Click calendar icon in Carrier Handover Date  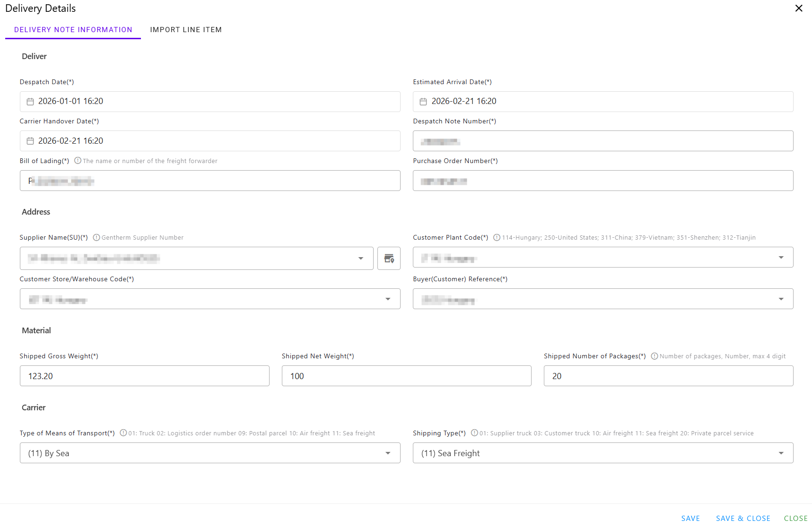tap(30, 141)
